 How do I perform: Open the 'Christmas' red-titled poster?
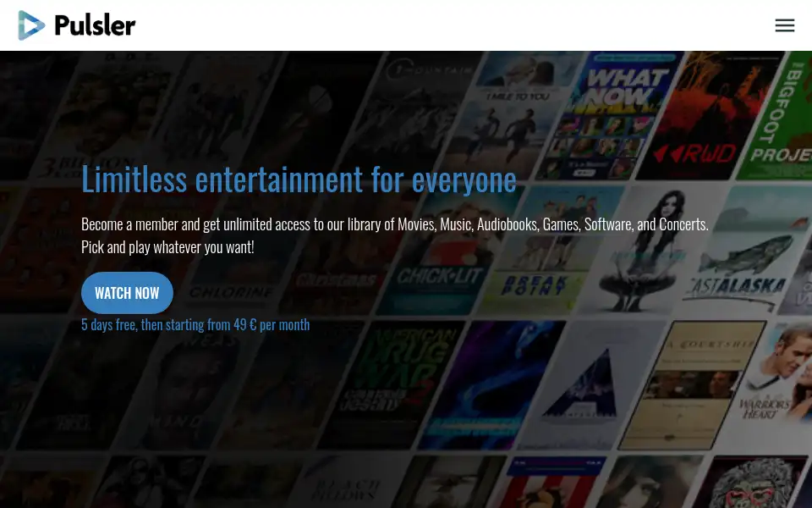[349, 251]
